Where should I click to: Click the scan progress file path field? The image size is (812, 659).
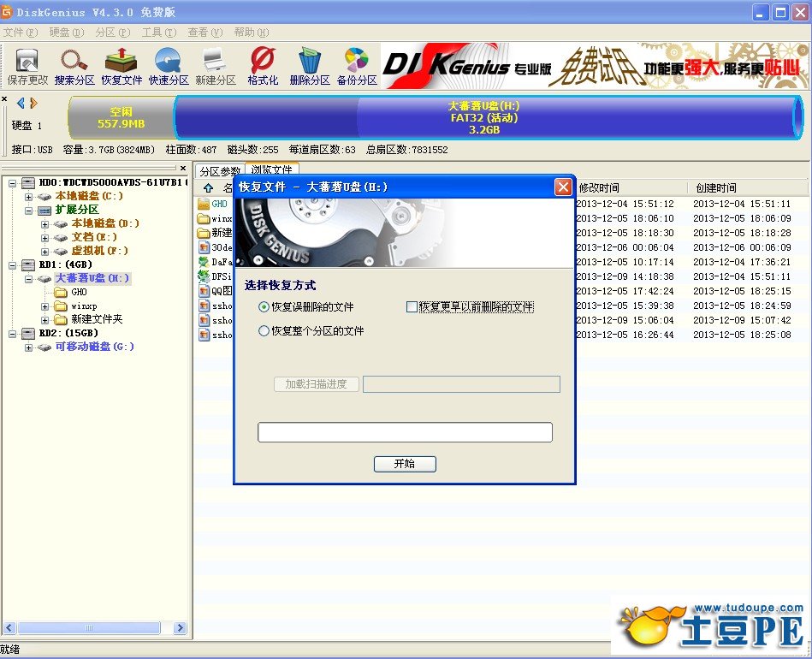tap(461, 384)
